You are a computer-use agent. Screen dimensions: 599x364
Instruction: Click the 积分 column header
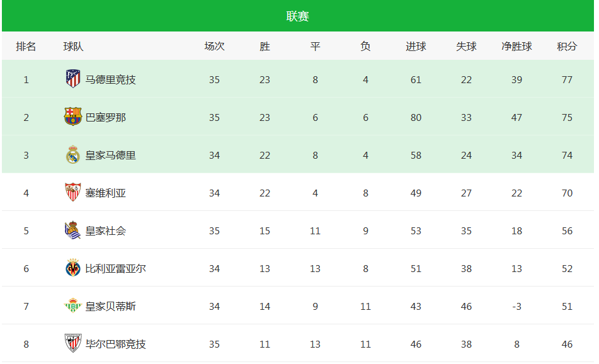pos(567,47)
